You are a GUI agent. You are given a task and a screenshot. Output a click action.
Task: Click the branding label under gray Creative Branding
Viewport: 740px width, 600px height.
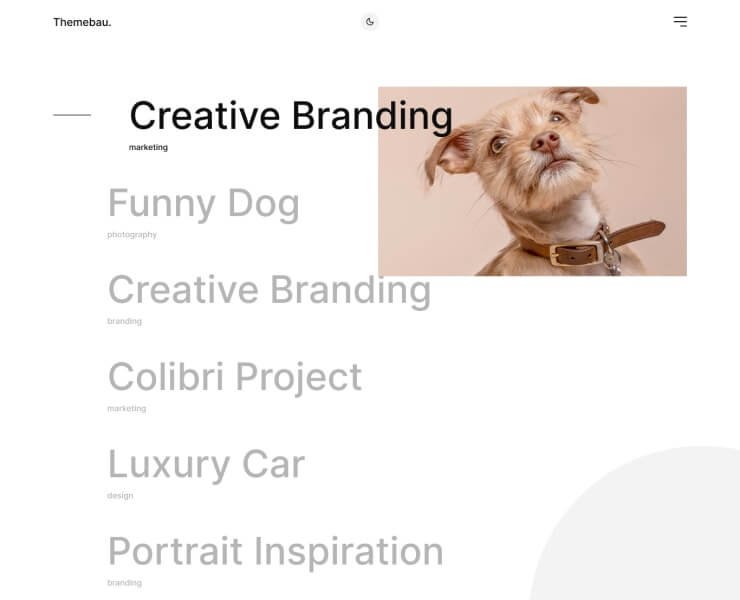pos(124,322)
